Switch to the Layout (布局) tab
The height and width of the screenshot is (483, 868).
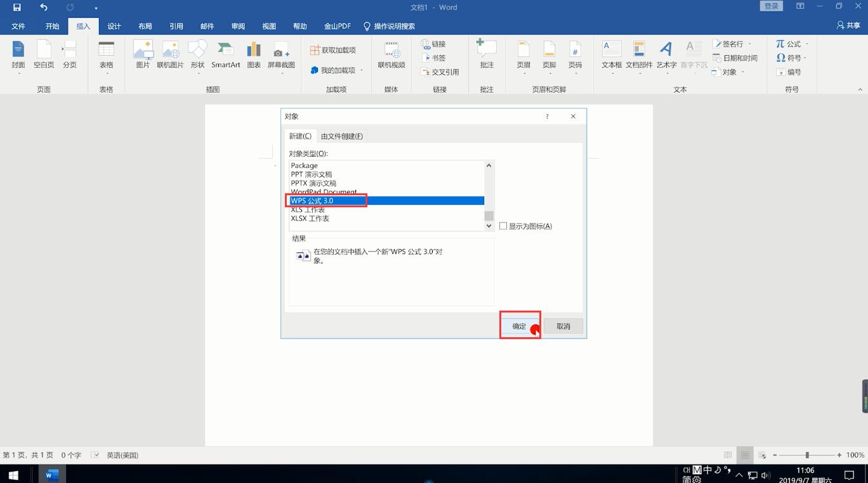(x=145, y=26)
